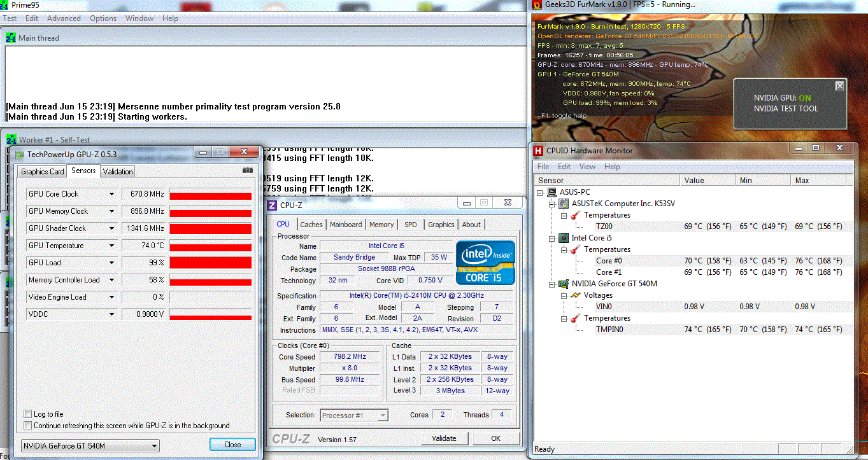The image size is (868, 460).
Task: Click the Main thread window icon in Prime95
Action: (11, 38)
